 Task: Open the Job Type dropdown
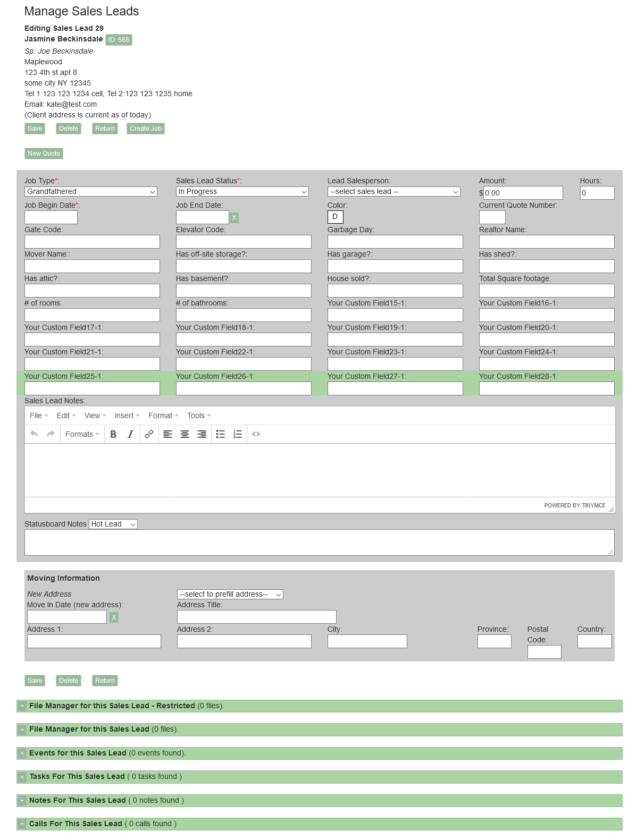tap(91, 191)
